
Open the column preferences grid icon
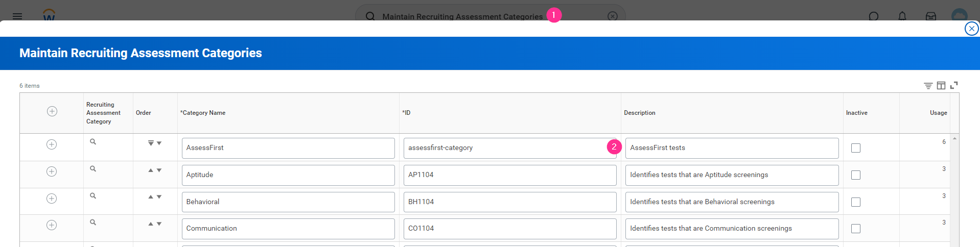click(x=941, y=86)
